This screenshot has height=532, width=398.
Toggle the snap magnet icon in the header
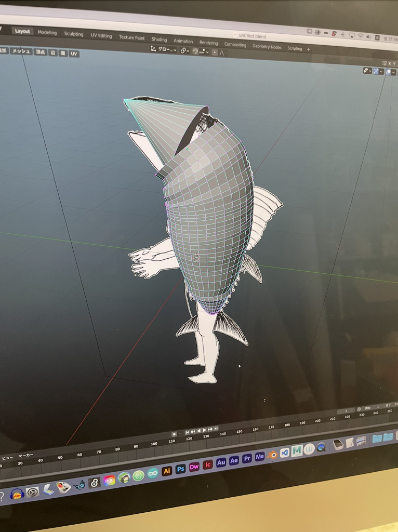tap(196, 51)
